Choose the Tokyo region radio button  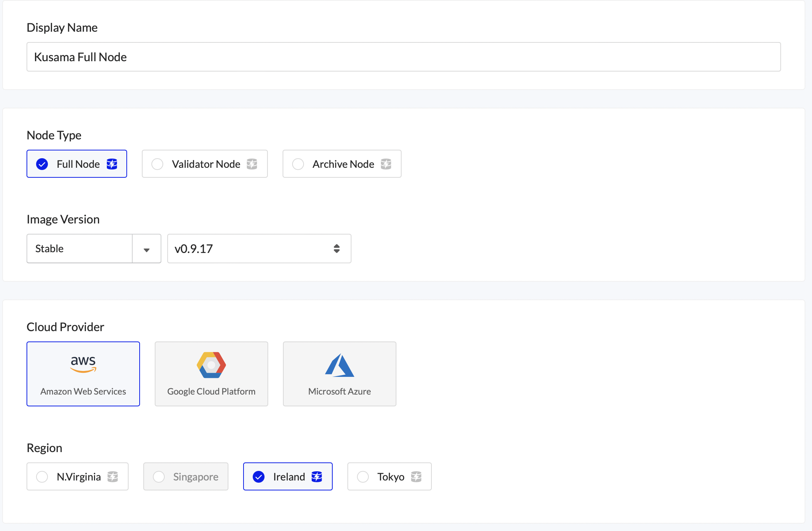point(363,477)
